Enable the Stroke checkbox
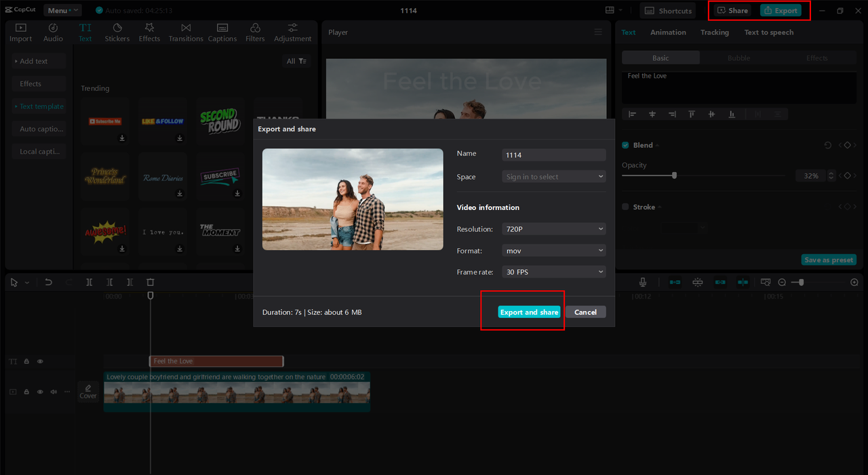 [x=625, y=207]
